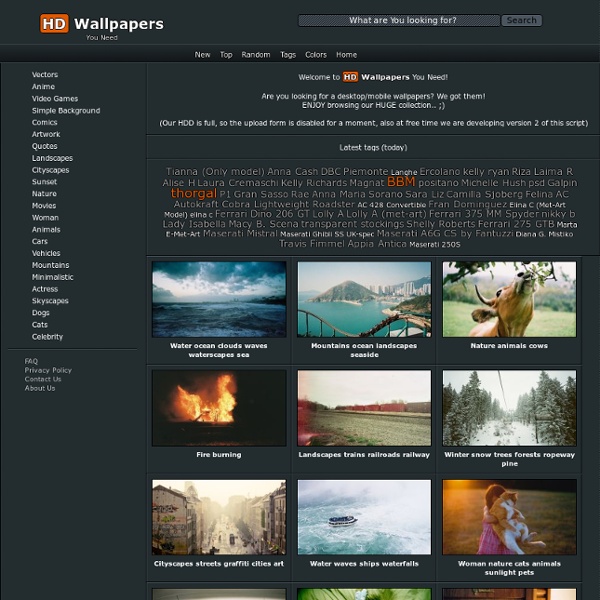Click the About Us link

point(40,388)
